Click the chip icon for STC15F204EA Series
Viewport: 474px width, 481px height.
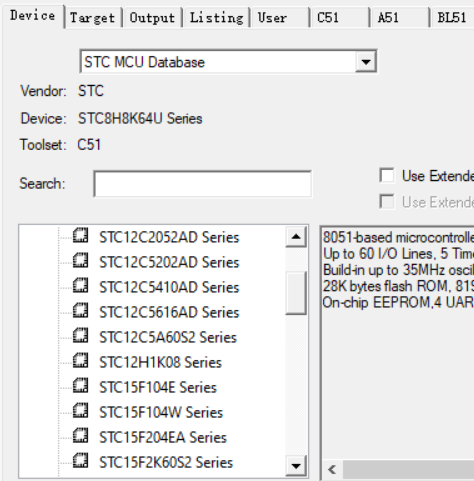81,435
